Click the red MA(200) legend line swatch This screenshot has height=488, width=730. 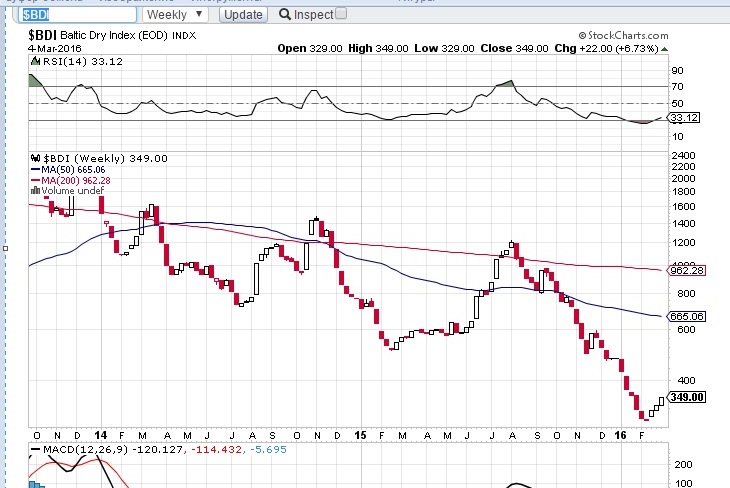click(x=35, y=180)
